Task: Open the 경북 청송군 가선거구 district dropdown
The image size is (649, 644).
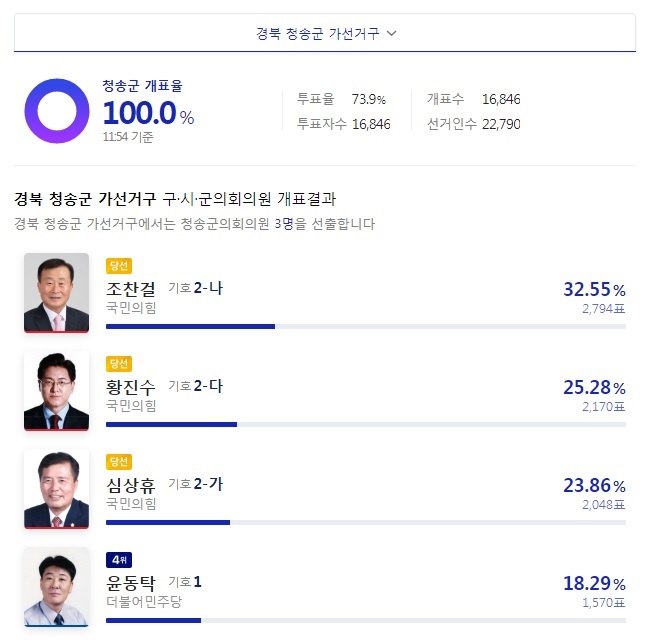Action: point(325,33)
